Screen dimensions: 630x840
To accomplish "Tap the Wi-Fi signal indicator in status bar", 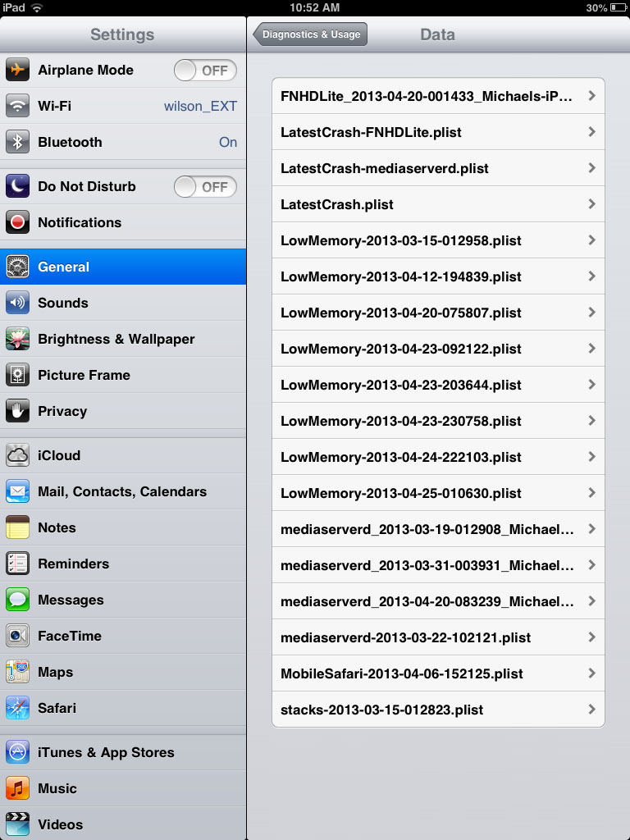I will pyautogui.click(x=37, y=7).
